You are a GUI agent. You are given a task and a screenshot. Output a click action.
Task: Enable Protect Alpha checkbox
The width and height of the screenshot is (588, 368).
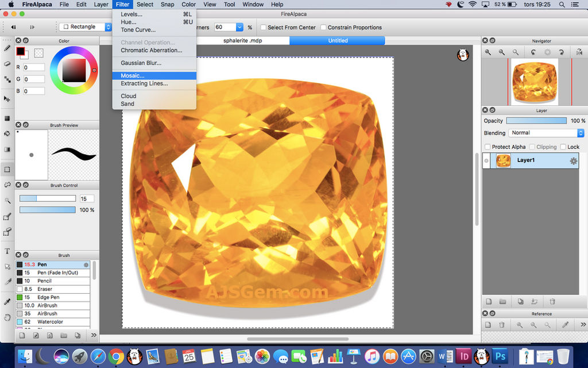488,147
